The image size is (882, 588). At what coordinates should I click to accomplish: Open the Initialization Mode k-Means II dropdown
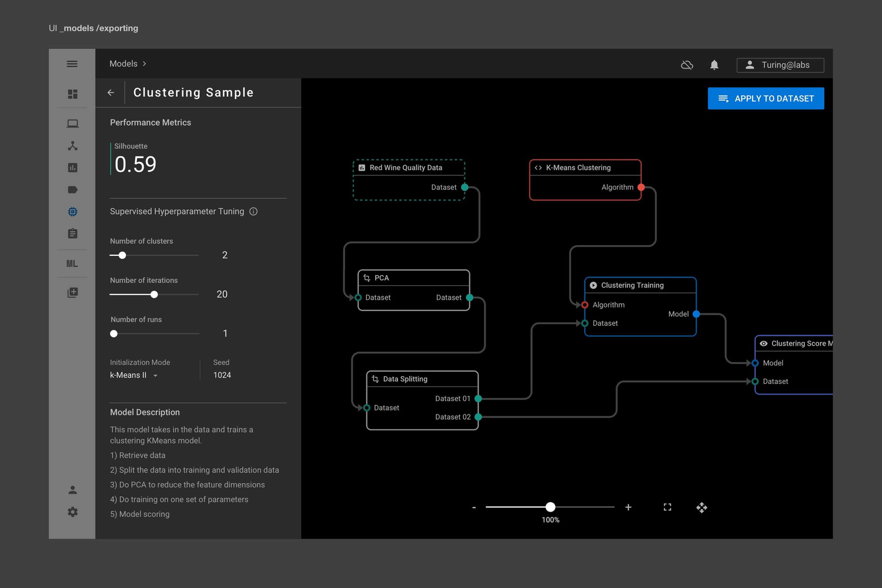(134, 375)
